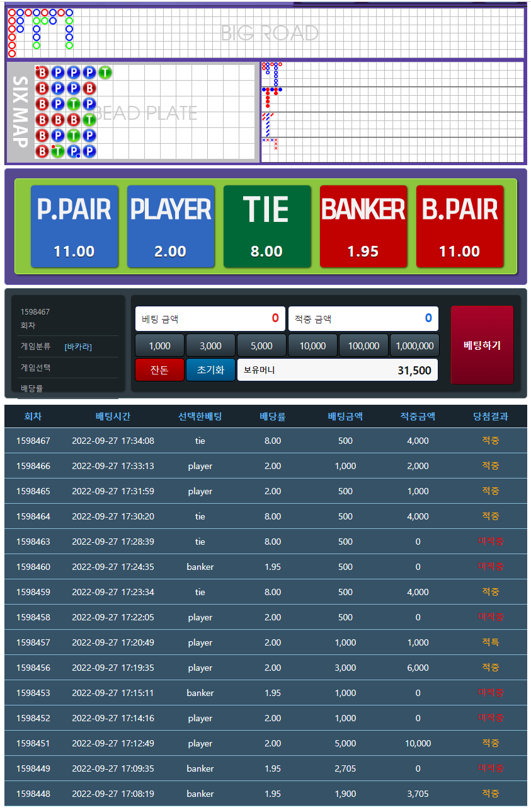Viewport: 531px width, 812px height.
Task: Add the 5,000 chip amount
Action: pyautogui.click(x=262, y=345)
